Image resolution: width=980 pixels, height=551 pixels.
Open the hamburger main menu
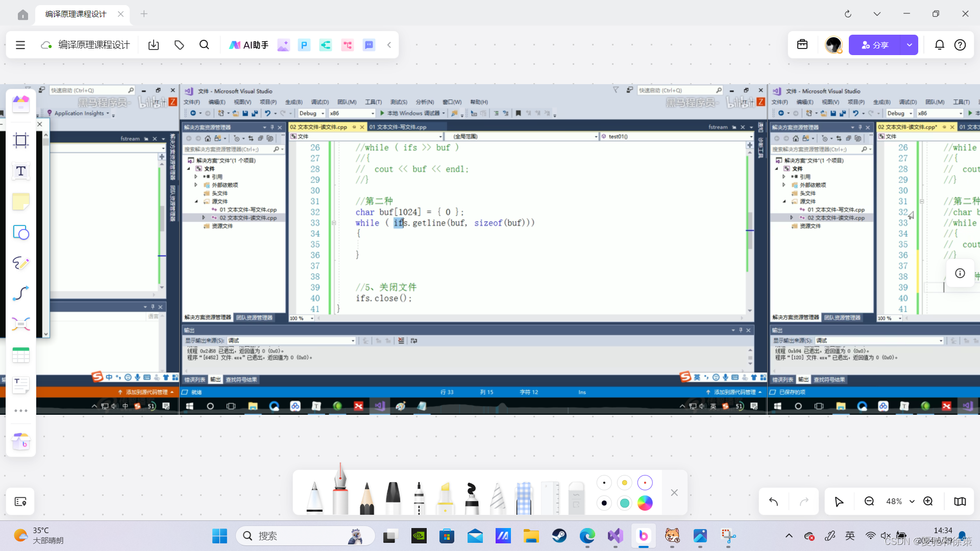tap(20, 45)
